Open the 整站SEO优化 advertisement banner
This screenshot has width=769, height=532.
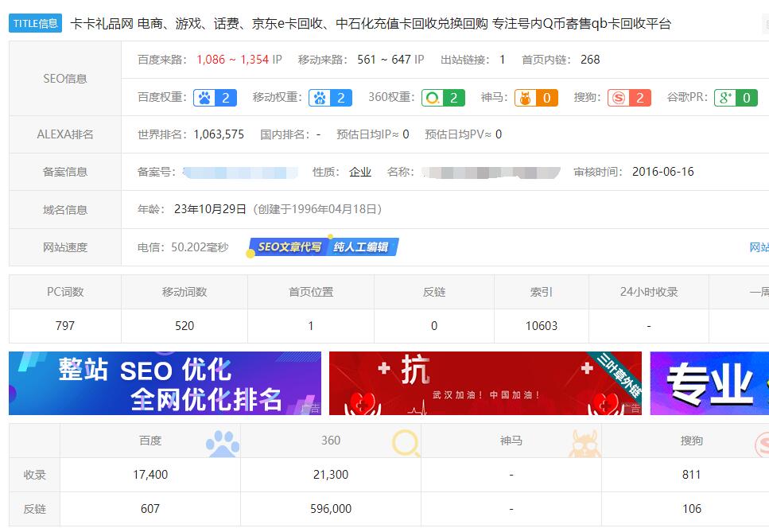(x=165, y=383)
